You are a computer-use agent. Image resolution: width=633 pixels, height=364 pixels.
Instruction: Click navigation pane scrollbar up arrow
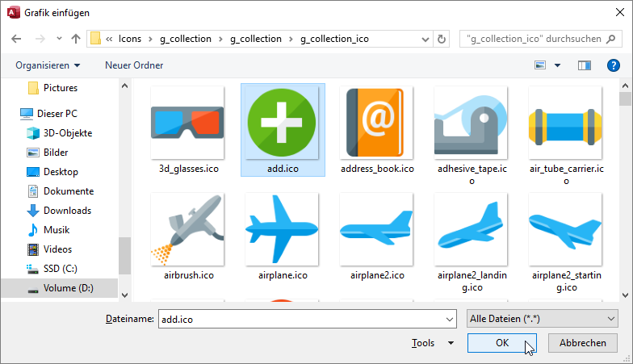pyautogui.click(x=124, y=86)
